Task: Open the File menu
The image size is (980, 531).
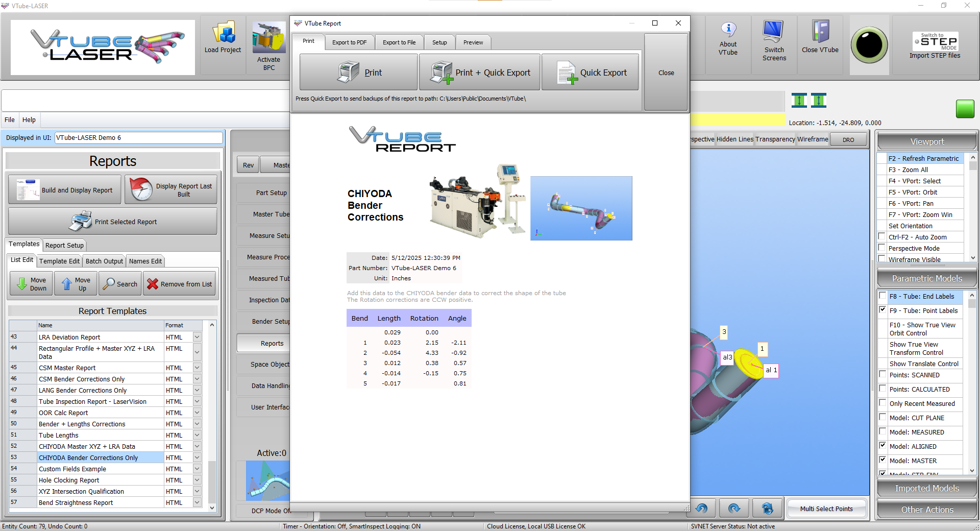Action: [10, 119]
